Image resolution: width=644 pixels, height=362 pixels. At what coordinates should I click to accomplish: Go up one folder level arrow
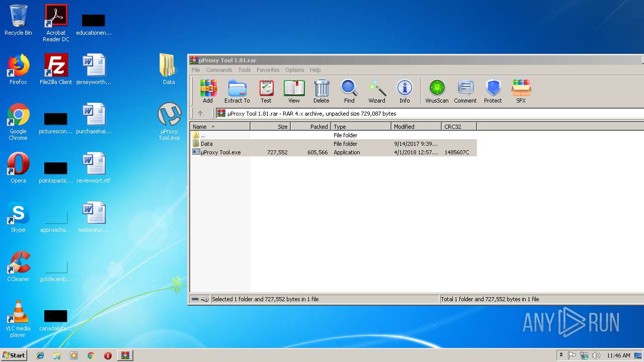(x=200, y=114)
